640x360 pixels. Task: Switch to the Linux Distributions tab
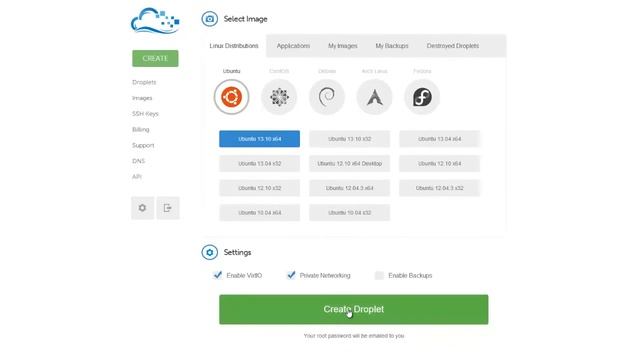point(234,46)
